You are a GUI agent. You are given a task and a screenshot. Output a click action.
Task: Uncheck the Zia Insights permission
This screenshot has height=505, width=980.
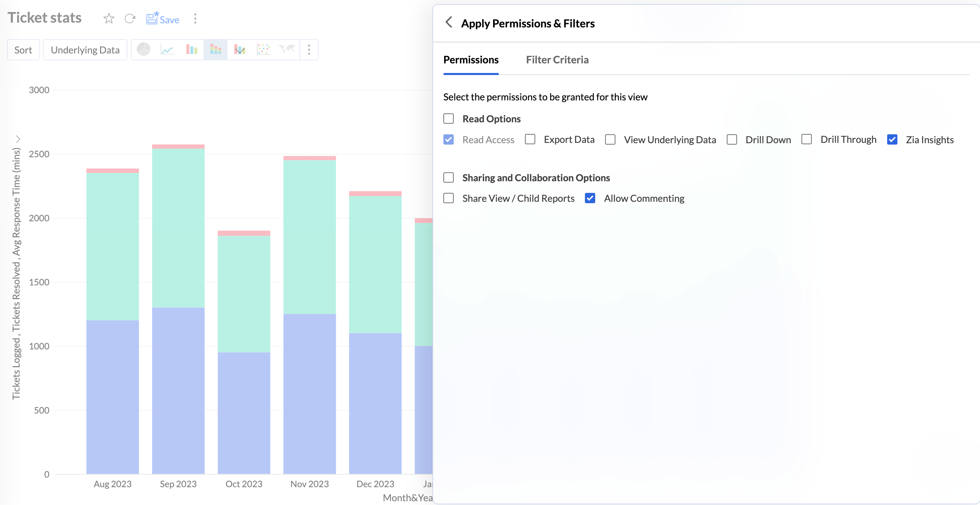(892, 139)
